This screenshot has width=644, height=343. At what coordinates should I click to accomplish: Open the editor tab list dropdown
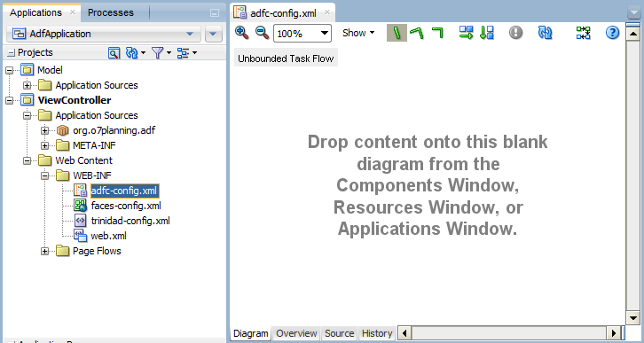pos(634,13)
